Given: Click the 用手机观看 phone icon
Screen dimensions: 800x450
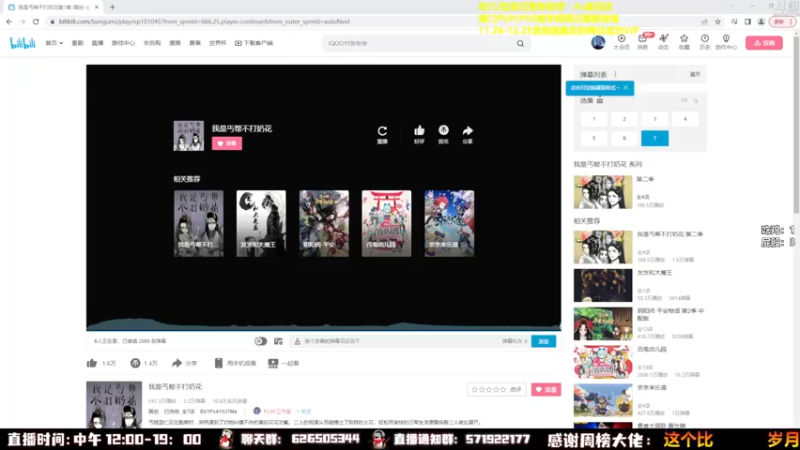Looking at the screenshot, I should click(x=218, y=363).
